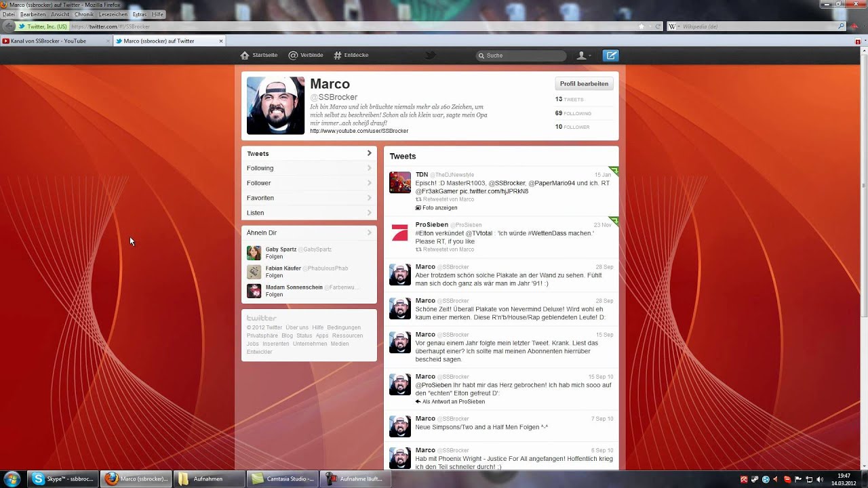This screenshot has height=488, width=868.
Task: Go back with the browser back arrow
Action: 9,26
